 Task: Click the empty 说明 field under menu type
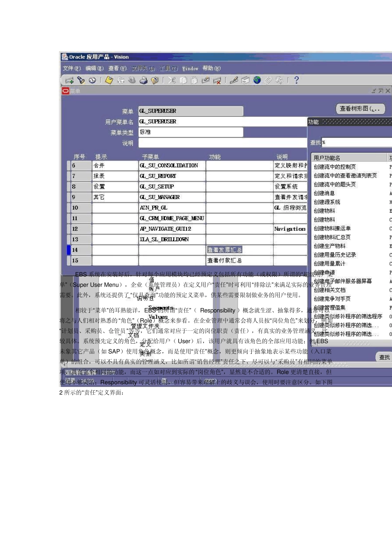click(x=223, y=143)
